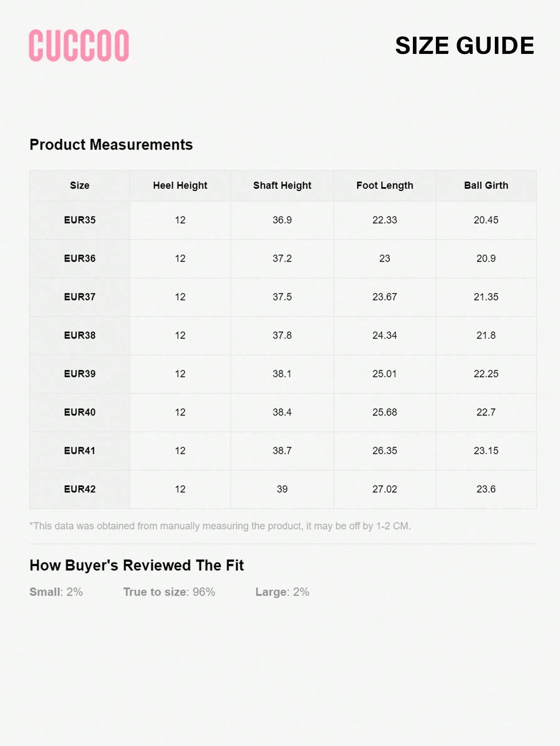Image resolution: width=560 pixels, height=746 pixels.
Task: Select the Heel Height column header
Action: click(x=180, y=186)
